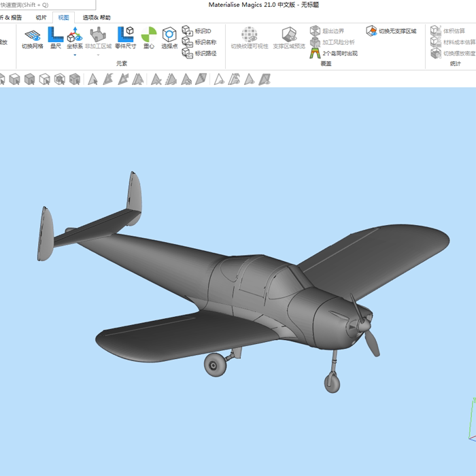Viewport: 476px width, 476px height.
Task: Click the white triangle with eye icon
Action: coord(219,80)
